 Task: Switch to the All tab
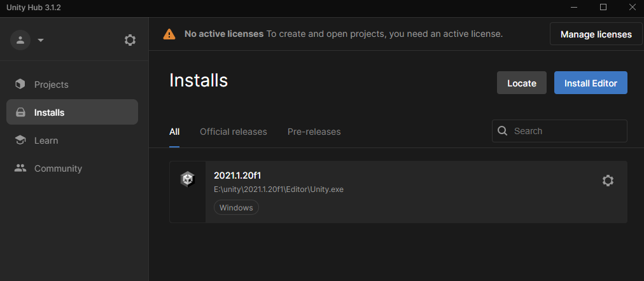coord(174,132)
